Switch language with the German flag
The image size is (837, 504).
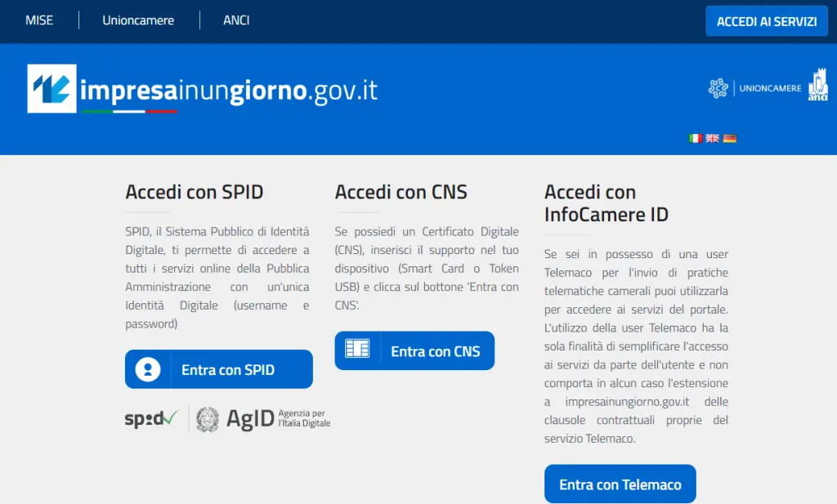tap(730, 138)
